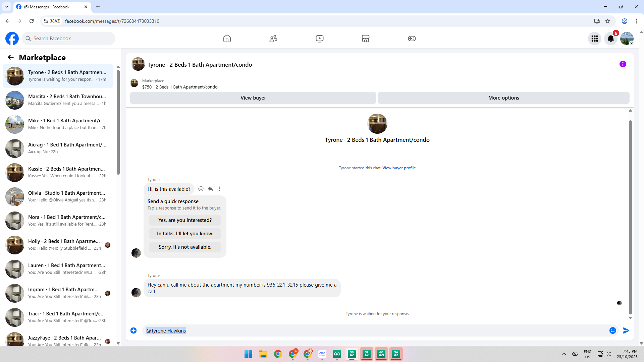This screenshot has width=644, height=362.
Task: Open the apps grid menu icon
Action: tap(595, 39)
